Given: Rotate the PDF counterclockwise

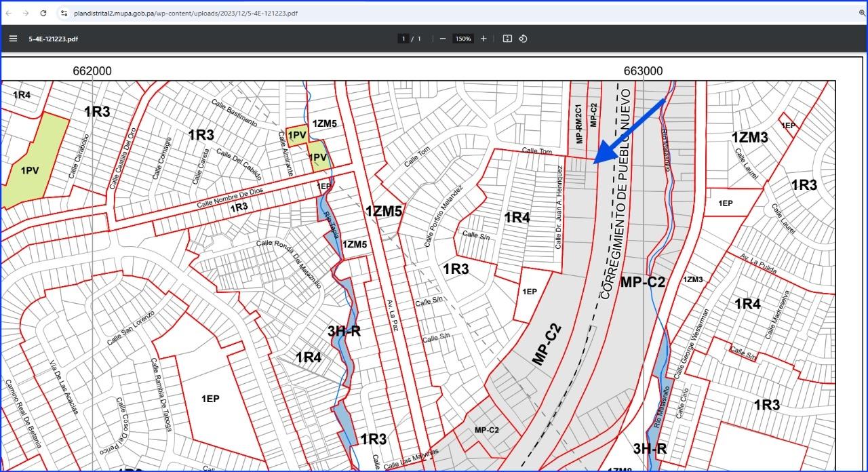Looking at the screenshot, I should 523,39.
